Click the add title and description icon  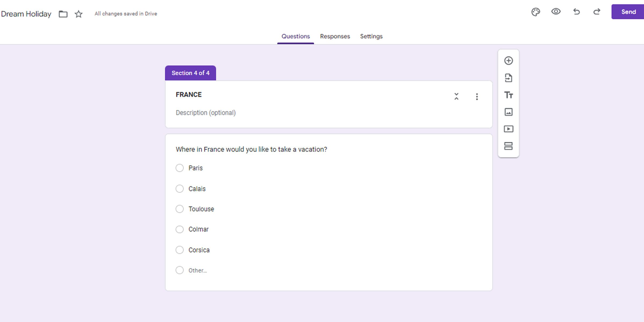click(x=508, y=94)
